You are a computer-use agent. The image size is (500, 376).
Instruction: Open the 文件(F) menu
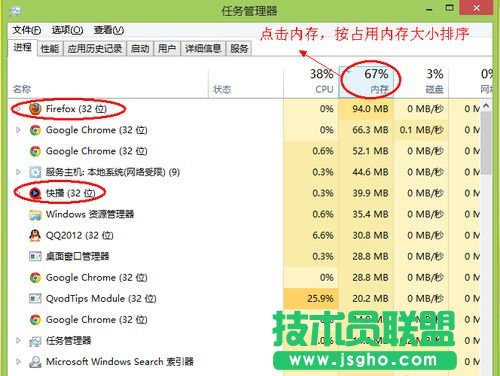coord(27,30)
